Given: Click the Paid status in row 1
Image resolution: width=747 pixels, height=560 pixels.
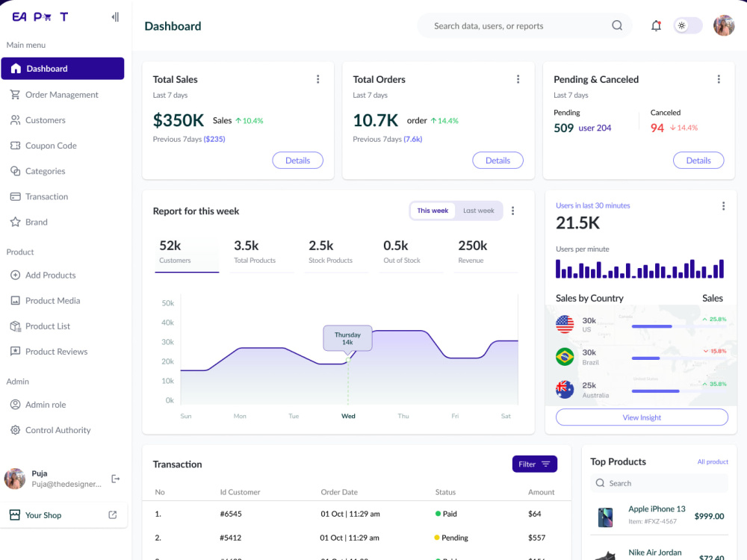Looking at the screenshot, I should 446,514.
